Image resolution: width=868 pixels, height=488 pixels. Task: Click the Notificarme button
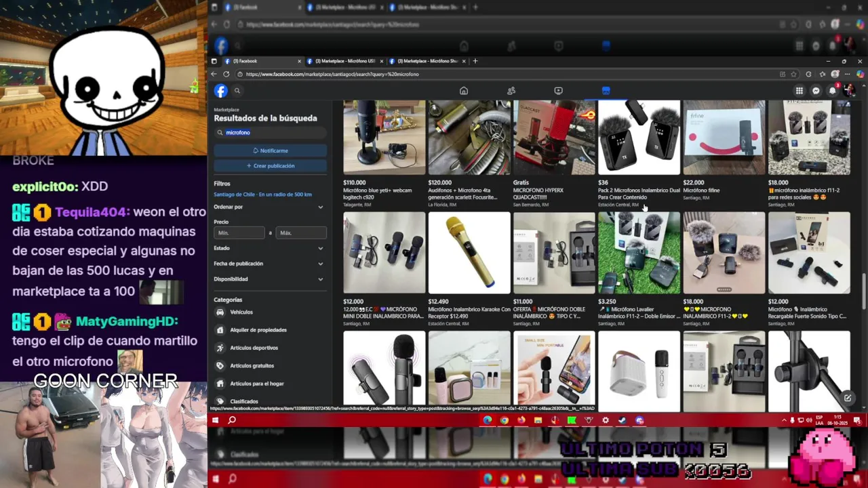click(271, 150)
